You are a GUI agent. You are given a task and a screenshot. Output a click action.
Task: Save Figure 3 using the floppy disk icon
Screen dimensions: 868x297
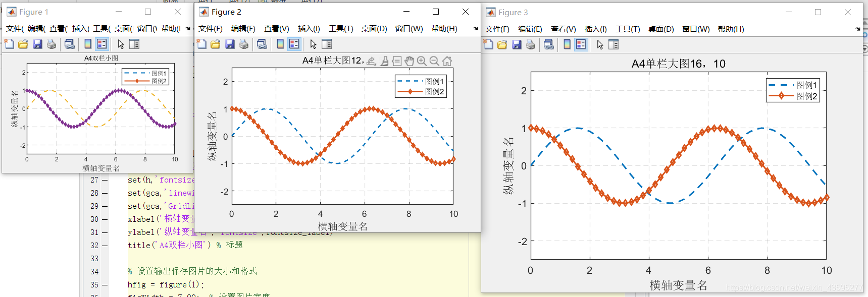[x=517, y=44]
